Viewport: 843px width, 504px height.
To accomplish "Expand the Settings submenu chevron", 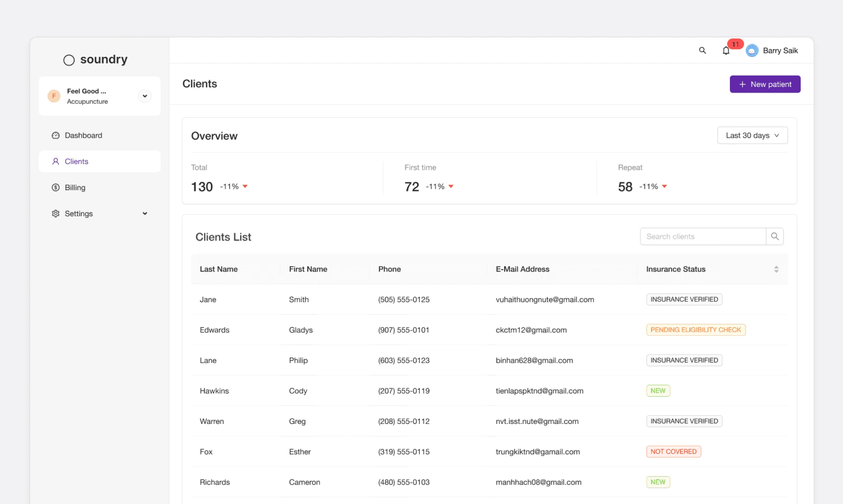I will 145,213.
